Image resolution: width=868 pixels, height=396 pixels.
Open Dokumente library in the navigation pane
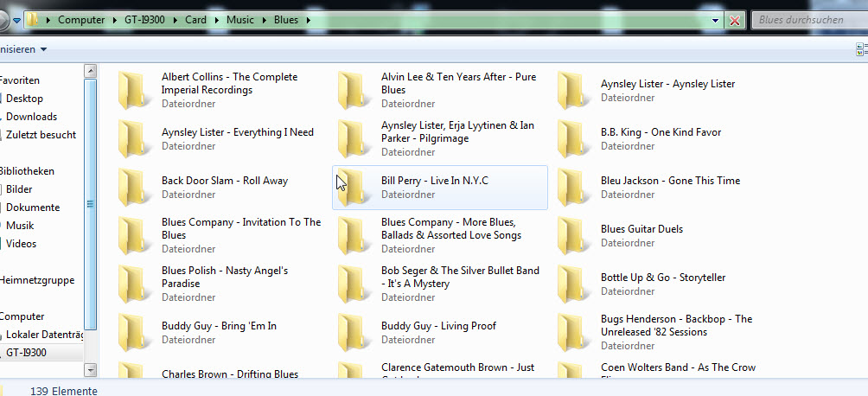point(33,208)
